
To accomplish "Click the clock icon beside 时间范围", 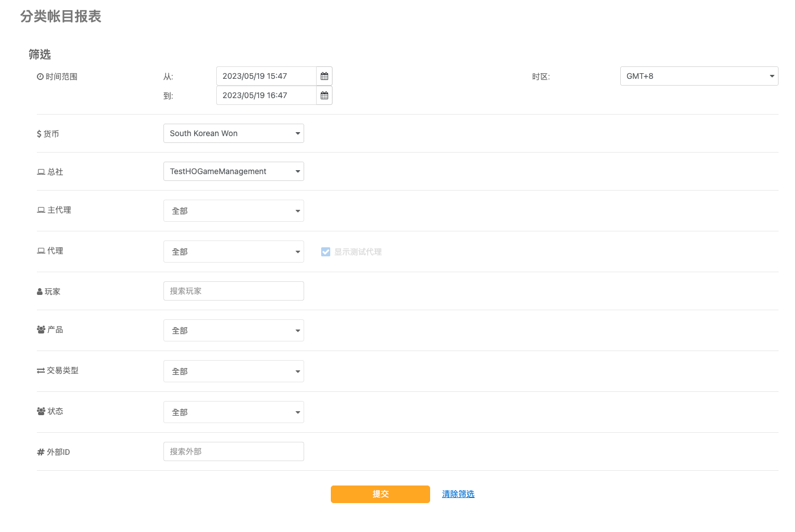I will (40, 77).
